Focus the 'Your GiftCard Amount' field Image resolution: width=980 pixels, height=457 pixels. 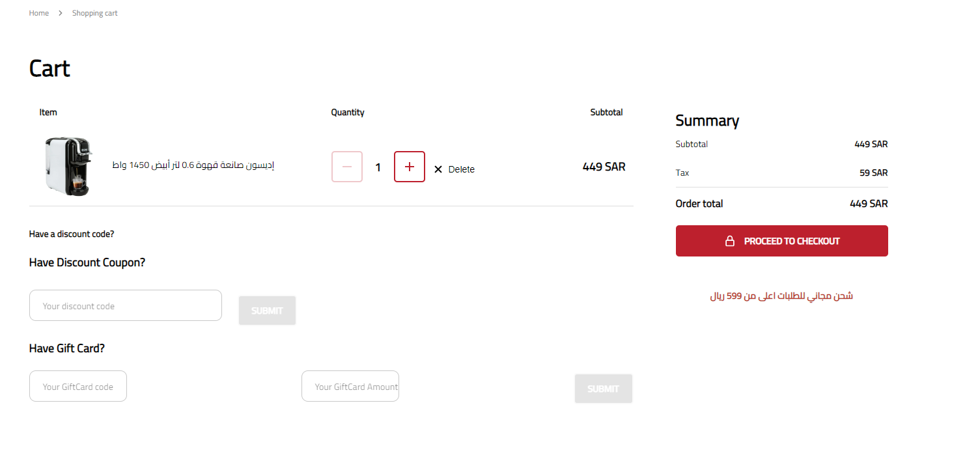pos(350,386)
